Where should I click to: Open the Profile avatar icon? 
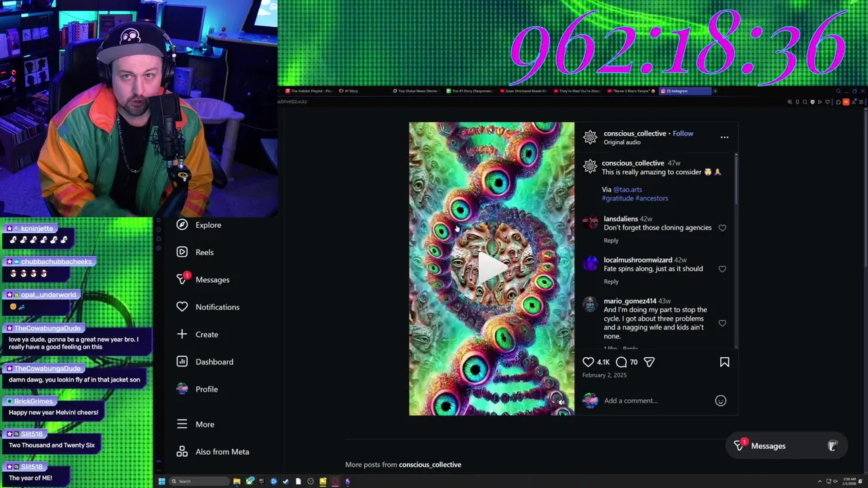coord(182,389)
